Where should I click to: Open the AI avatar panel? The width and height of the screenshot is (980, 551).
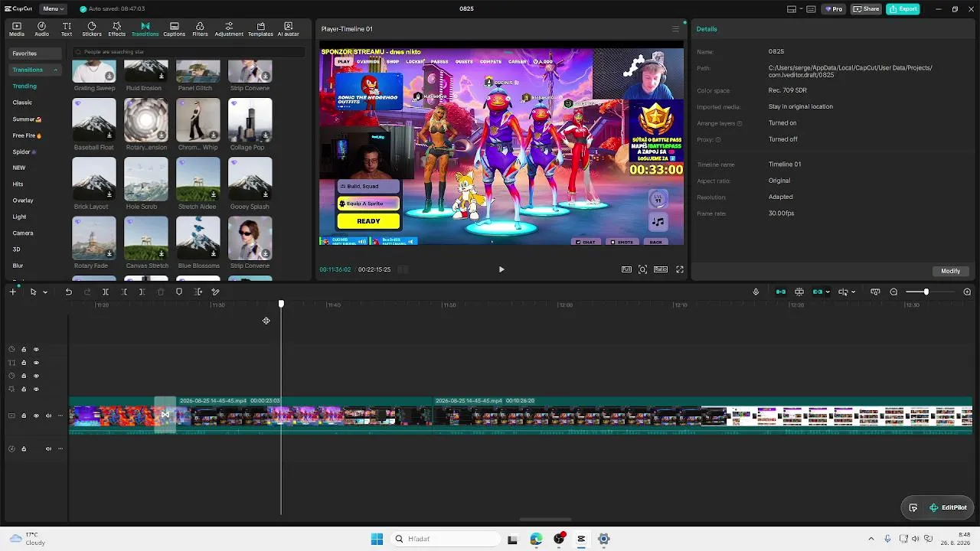click(x=289, y=29)
